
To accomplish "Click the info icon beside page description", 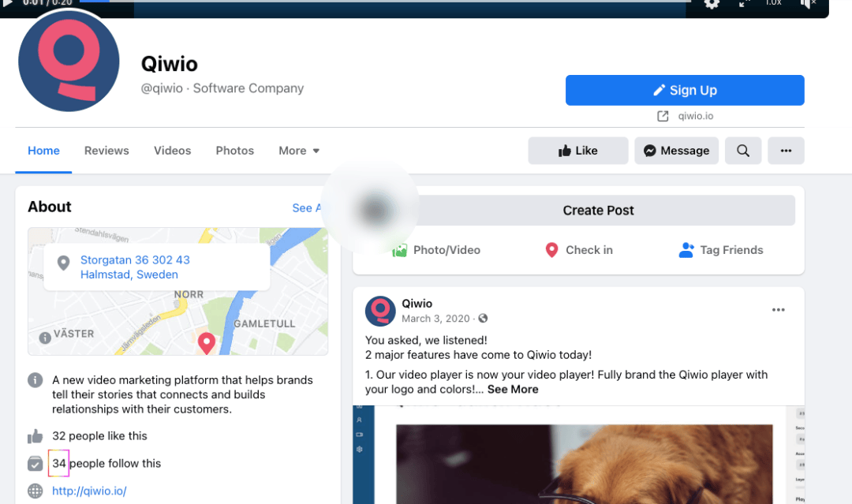I will point(35,379).
